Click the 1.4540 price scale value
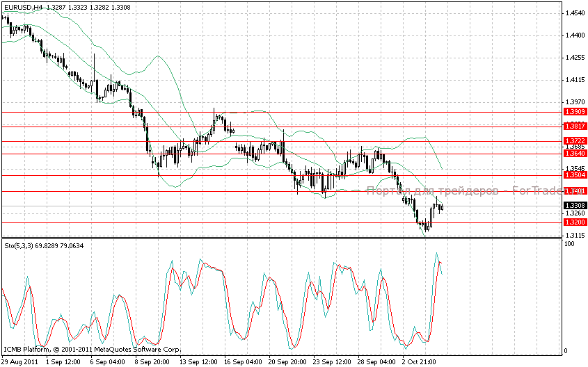Screen dimensions: 588x367 (574, 13)
